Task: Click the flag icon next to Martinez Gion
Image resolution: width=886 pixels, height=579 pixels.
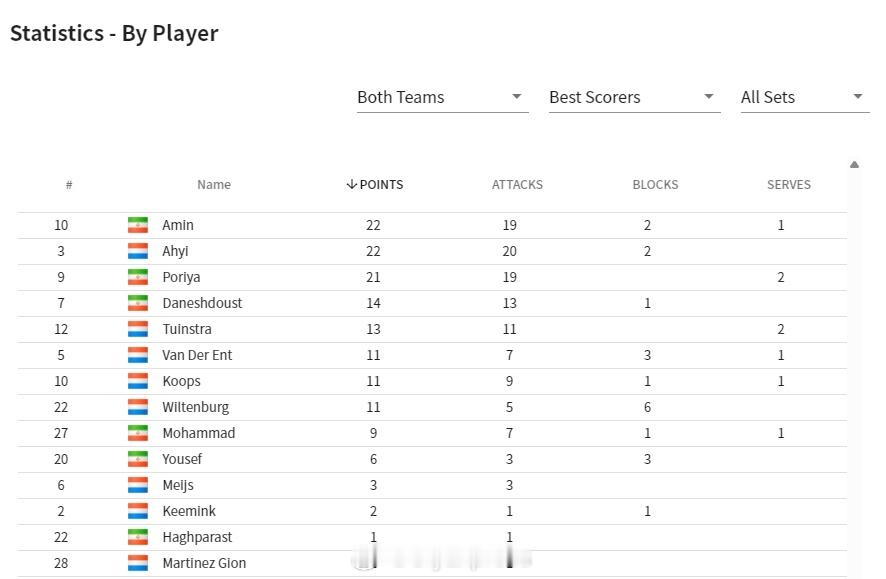Action: click(x=138, y=563)
